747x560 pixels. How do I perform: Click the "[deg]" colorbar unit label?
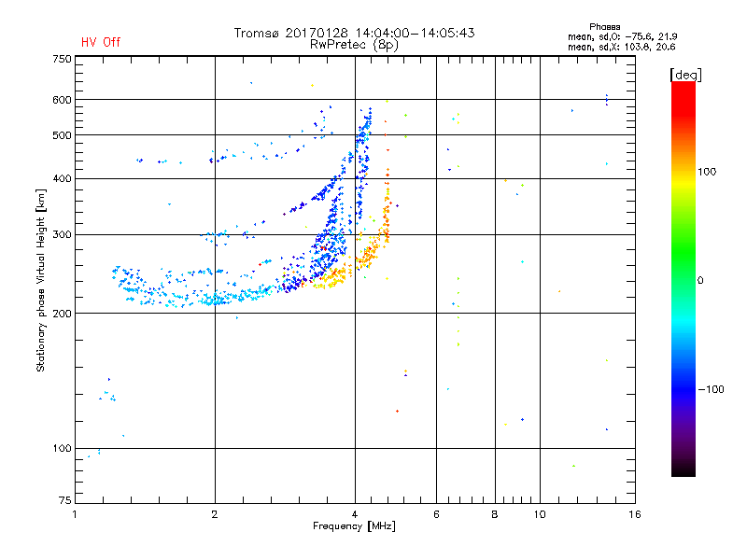click(685, 75)
